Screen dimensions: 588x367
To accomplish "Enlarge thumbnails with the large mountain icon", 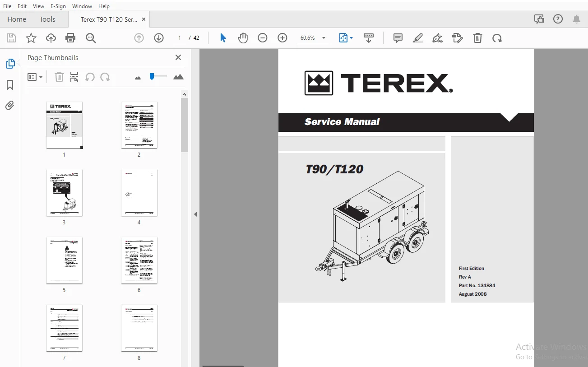I will click(x=178, y=77).
